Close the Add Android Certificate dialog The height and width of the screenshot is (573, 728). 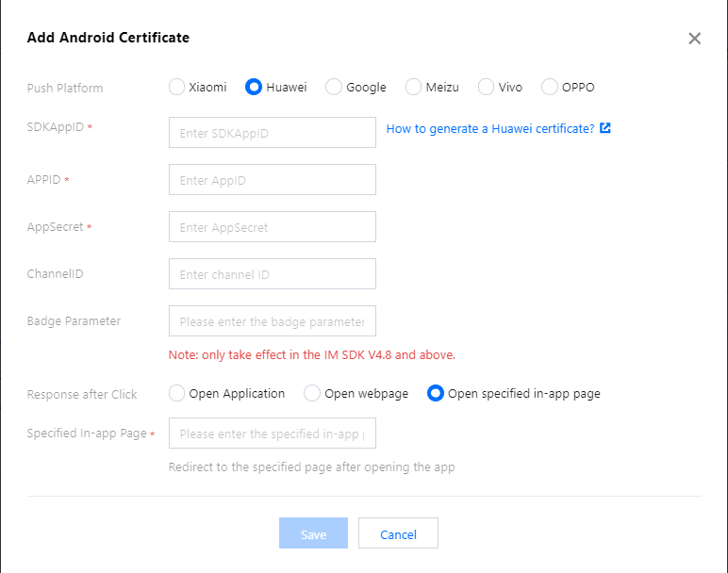(694, 38)
